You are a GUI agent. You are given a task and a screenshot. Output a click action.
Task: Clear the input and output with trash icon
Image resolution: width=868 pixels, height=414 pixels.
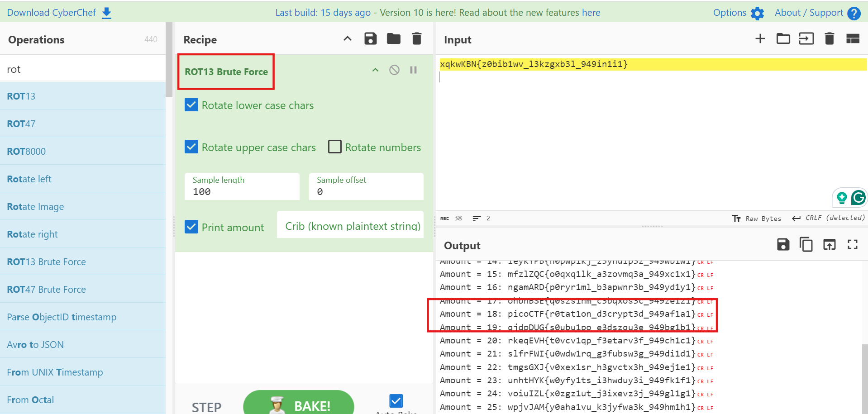[830, 39]
